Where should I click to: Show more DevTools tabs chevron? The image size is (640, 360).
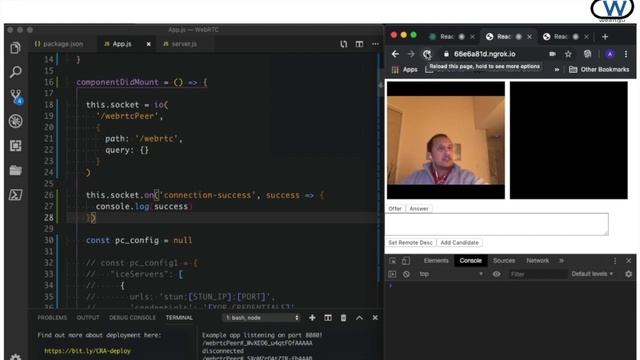pos(562,261)
